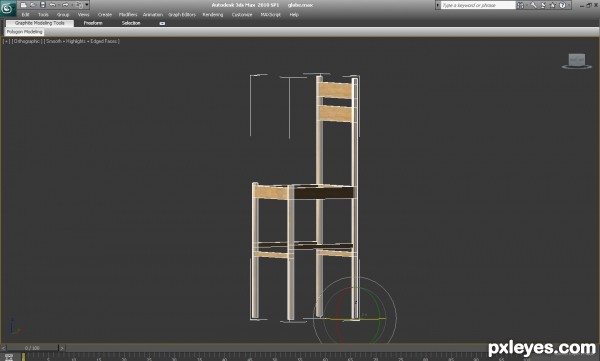Open the Modifiers menu

(x=128, y=15)
